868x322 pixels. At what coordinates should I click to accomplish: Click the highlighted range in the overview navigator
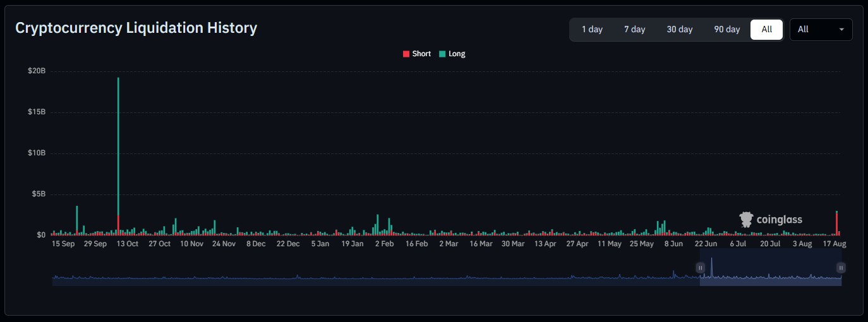coord(770,268)
